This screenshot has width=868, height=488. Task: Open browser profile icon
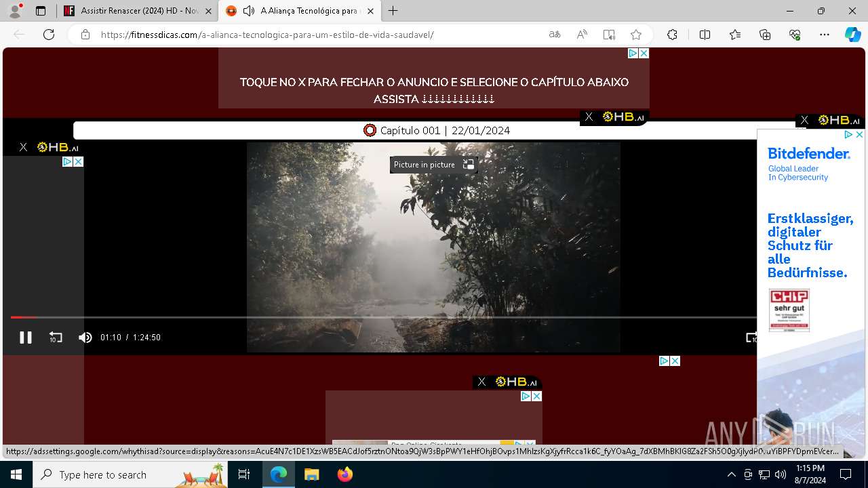click(x=15, y=11)
